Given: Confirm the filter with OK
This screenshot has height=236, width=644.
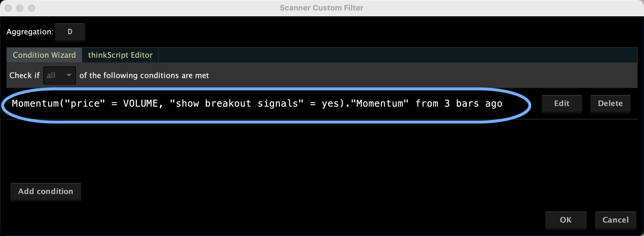Looking at the screenshot, I should coord(566,220).
